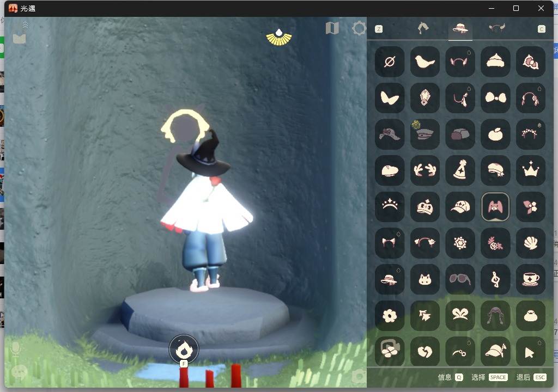
Task: Open the game settings gear
Action: (x=359, y=28)
